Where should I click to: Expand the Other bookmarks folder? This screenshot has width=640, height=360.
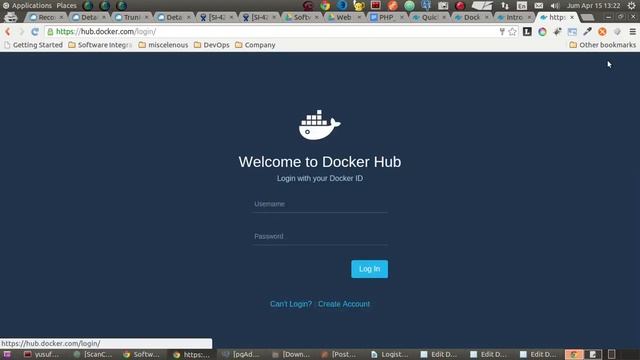602,45
